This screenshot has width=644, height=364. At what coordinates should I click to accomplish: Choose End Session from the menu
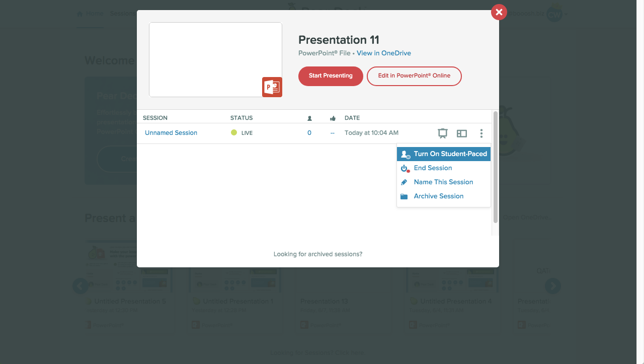tap(444, 168)
